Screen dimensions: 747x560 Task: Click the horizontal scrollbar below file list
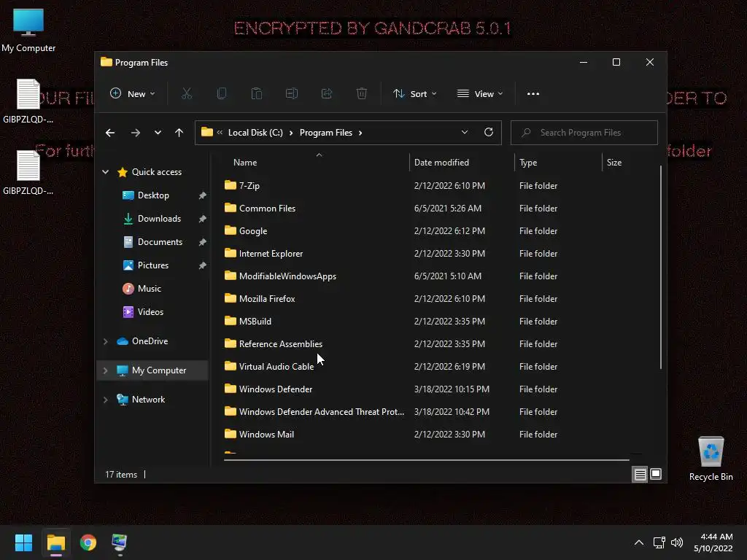(x=426, y=460)
